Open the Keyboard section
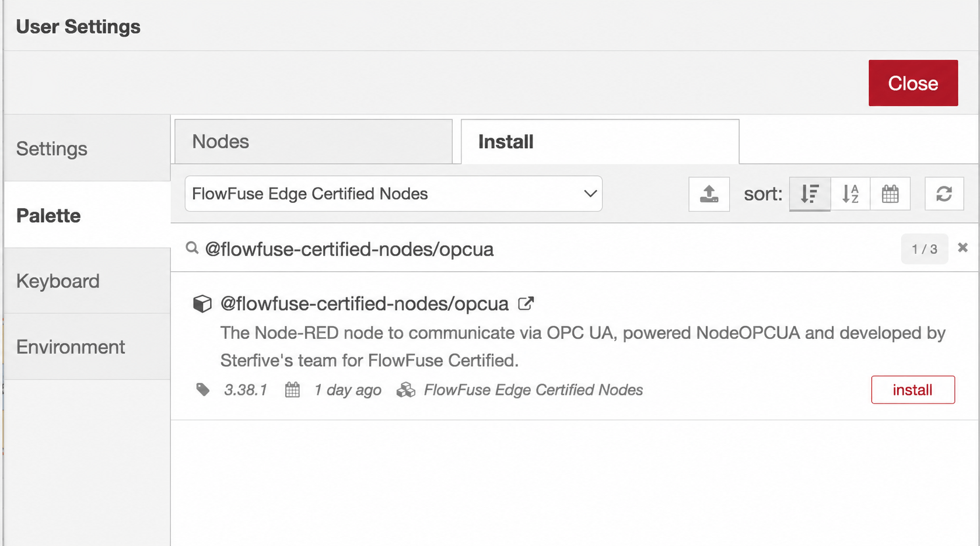980x546 pixels. point(87,281)
